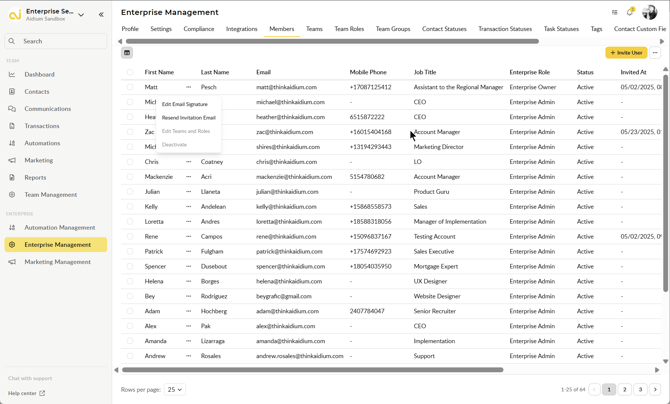Open Chat with support
The height and width of the screenshot is (404, 670).
click(30, 378)
